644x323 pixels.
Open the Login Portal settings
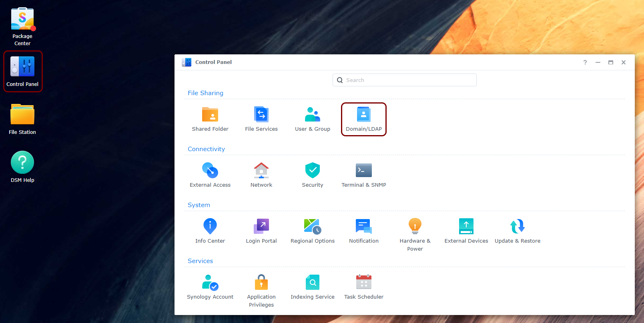point(261,231)
